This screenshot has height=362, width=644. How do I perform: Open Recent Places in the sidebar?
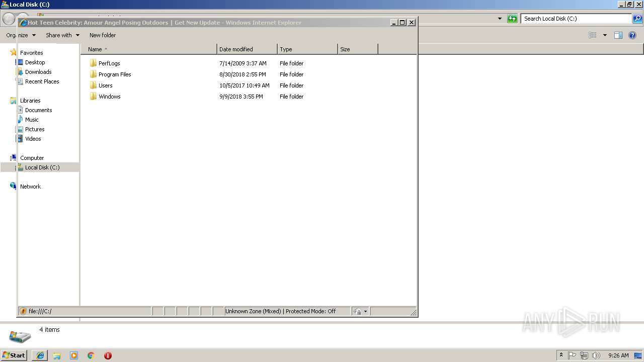pyautogui.click(x=42, y=81)
